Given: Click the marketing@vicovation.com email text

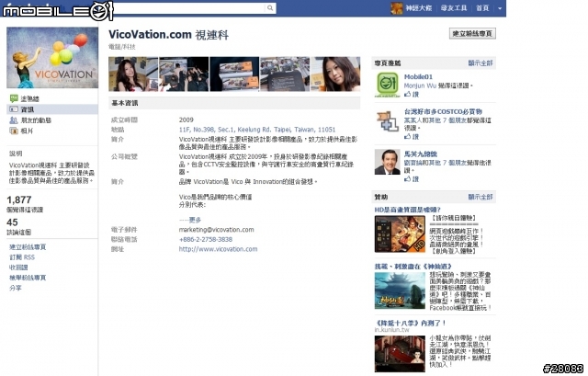Looking at the screenshot, I should [217, 230].
